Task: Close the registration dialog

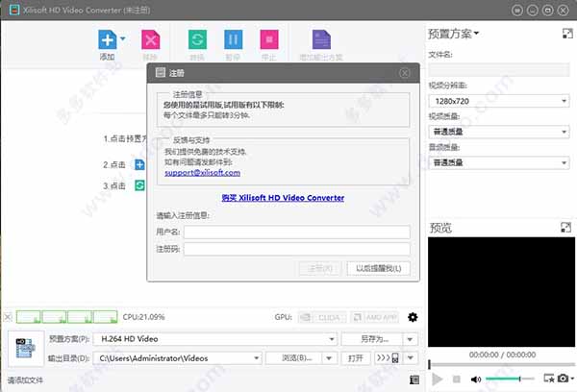Action: (405, 73)
